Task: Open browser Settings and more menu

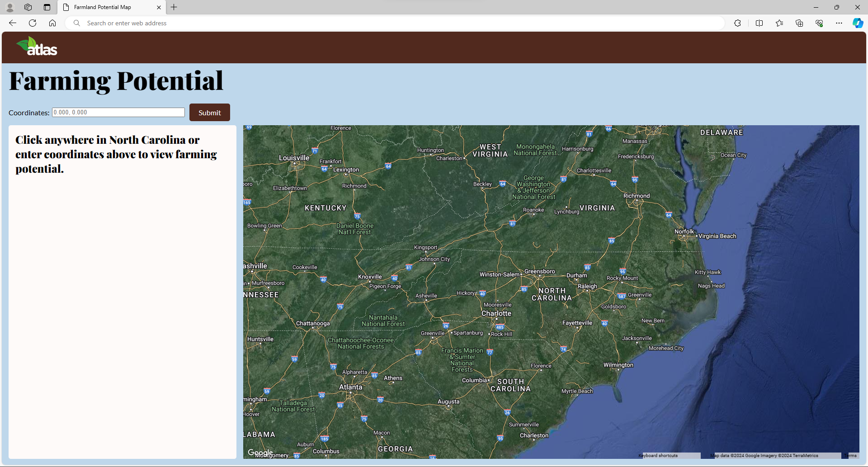Action: pos(839,23)
